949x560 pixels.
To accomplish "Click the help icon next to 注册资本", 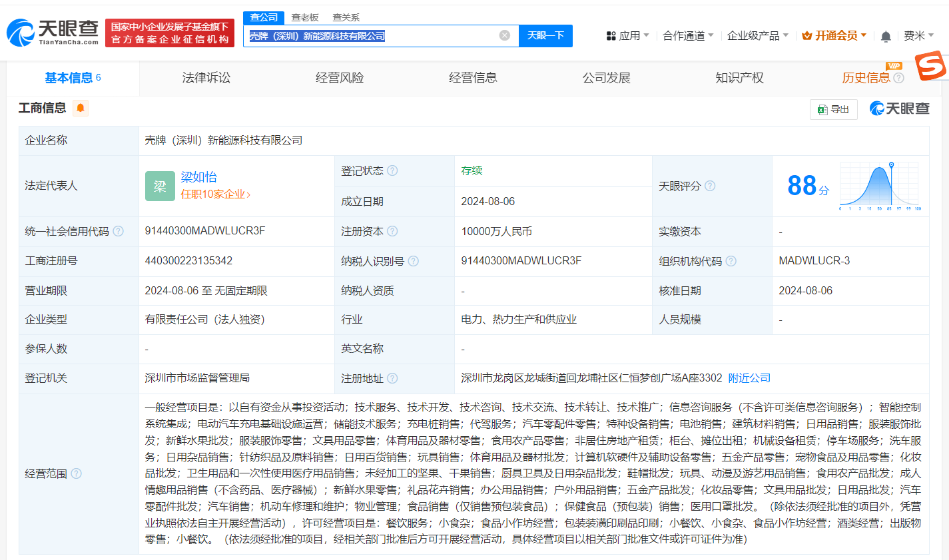I will point(392,231).
